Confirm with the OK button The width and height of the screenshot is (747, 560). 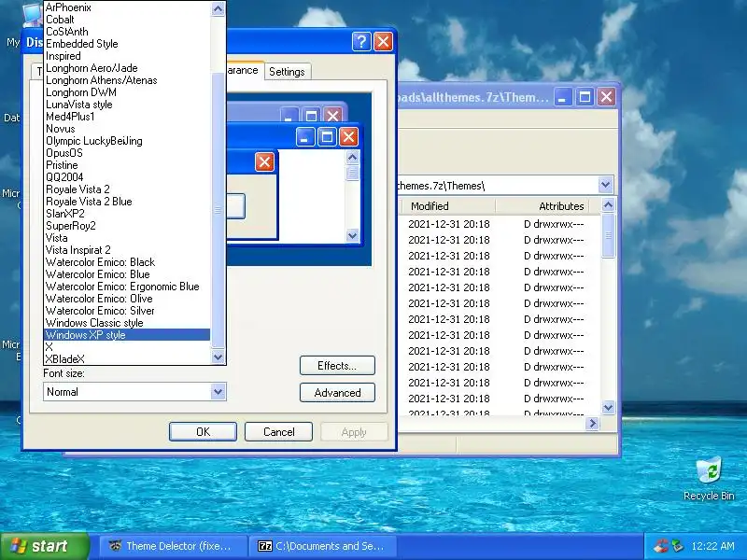(203, 432)
